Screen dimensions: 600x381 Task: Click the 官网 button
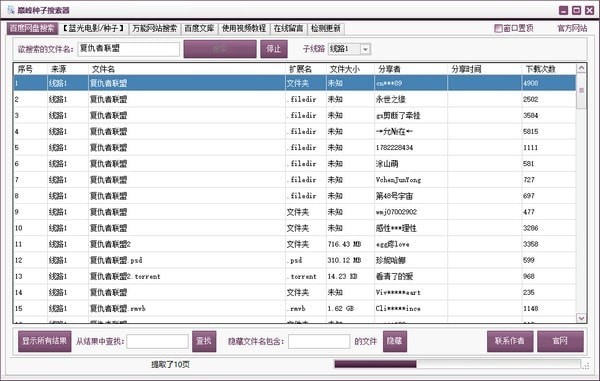pos(560,341)
